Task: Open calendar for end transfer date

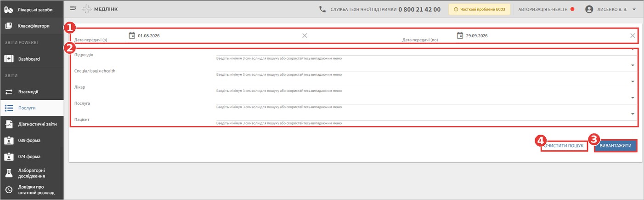Action: point(460,35)
